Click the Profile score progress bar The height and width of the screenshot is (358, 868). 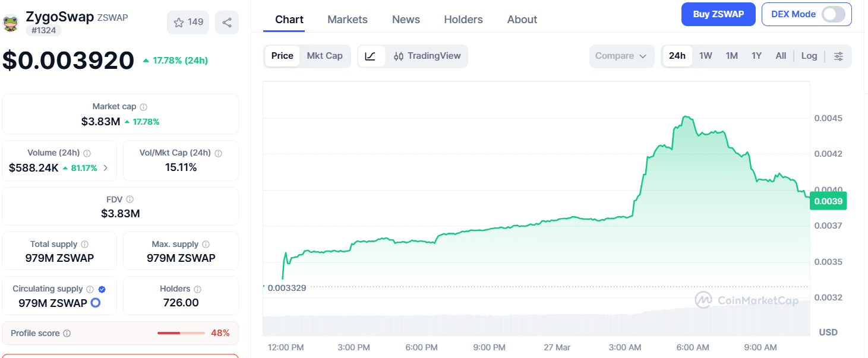(181, 333)
